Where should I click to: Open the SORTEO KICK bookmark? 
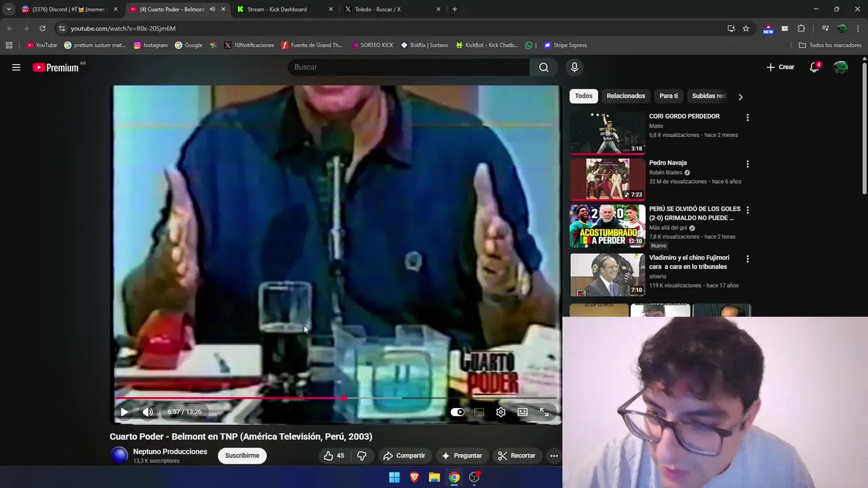372,45
